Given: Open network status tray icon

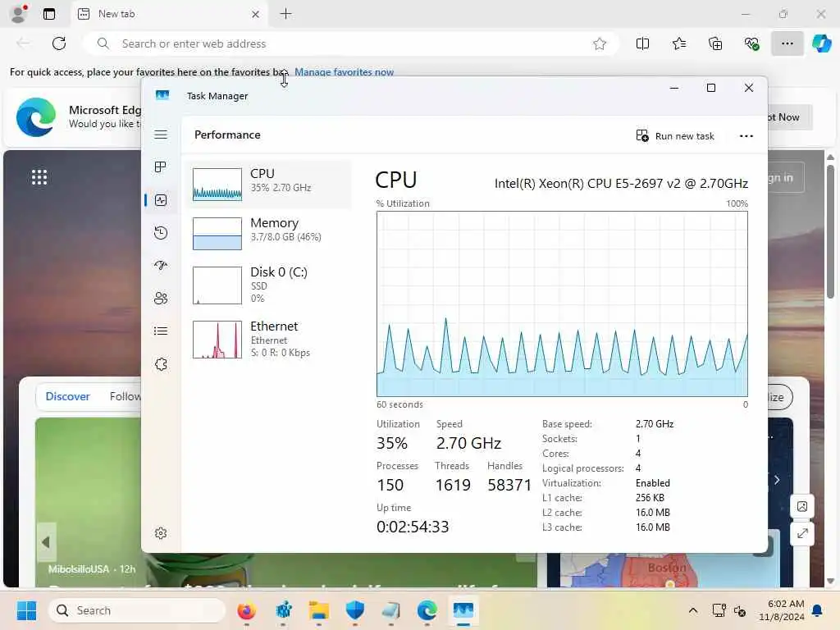Looking at the screenshot, I should [x=719, y=610].
